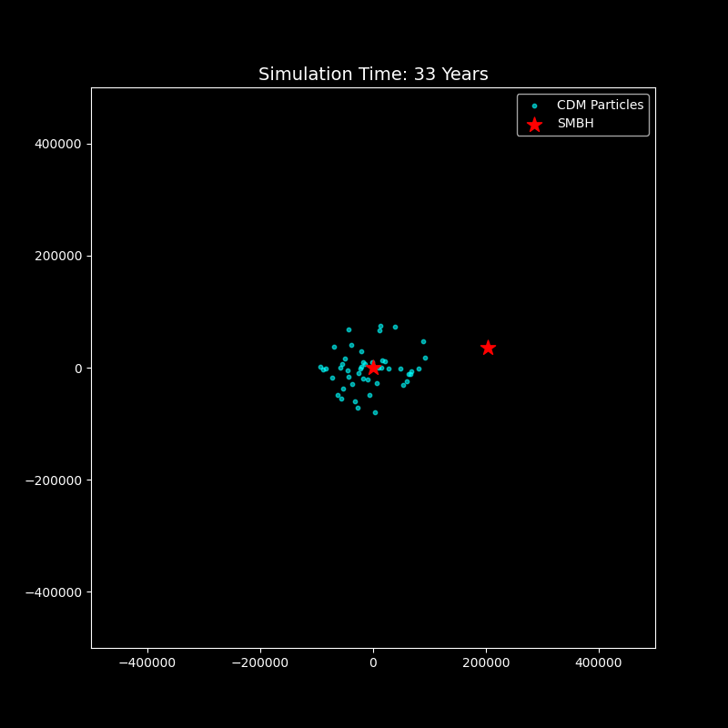Click the 200000 tick label on the y-axis
The width and height of the screenshot is (728, 728).
pyautogui.click(x=56, y=256)
